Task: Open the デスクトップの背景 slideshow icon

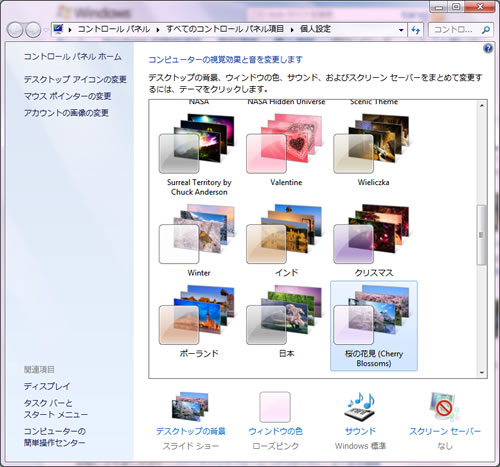Action: (x=190, y=406)
